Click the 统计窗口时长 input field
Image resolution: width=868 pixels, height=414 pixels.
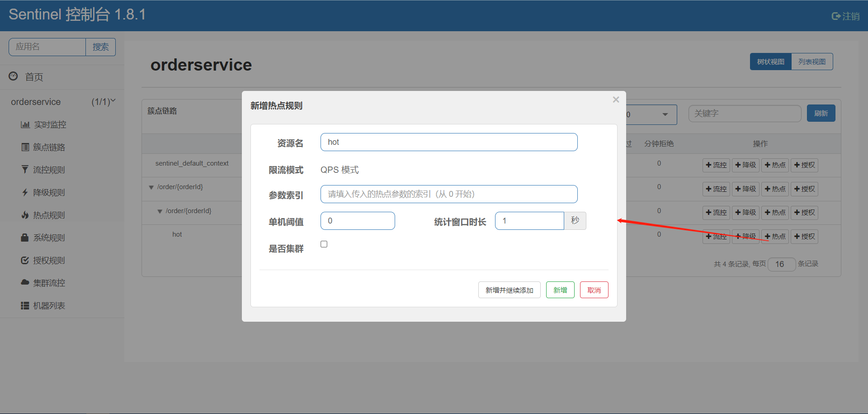[x=529, y=221]
